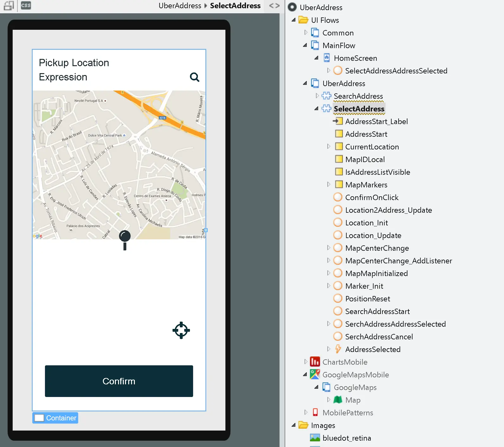Click the bluedot_retina image icon
504x447 pixels.
point(315,438)
